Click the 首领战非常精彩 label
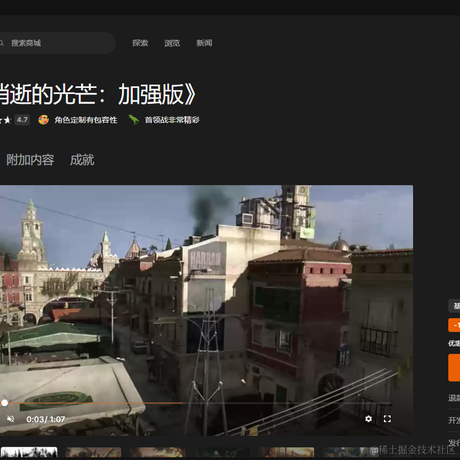Screen dimensions: 460x460 (x=172, y=120)
